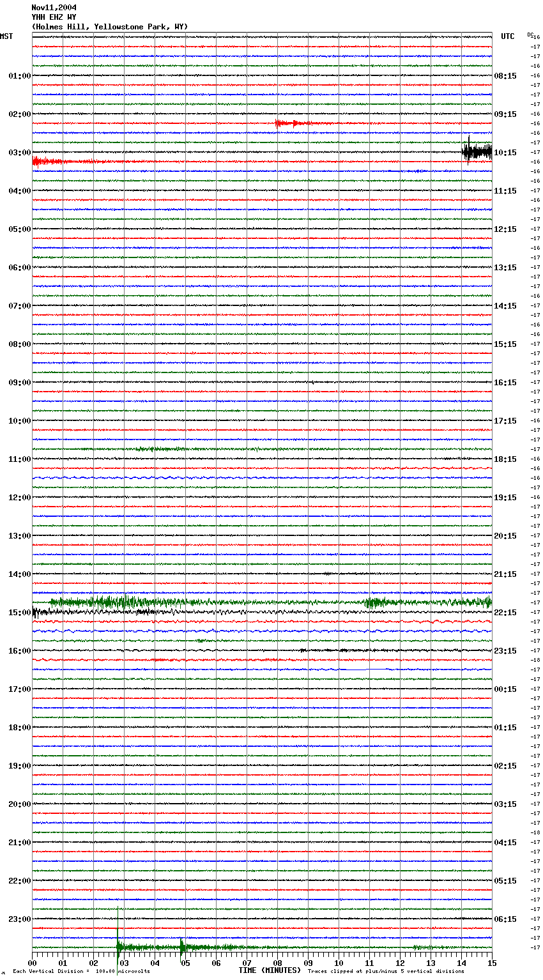Click the 02:15 UTC time label
543x980 pixels.
pos(505,766)
